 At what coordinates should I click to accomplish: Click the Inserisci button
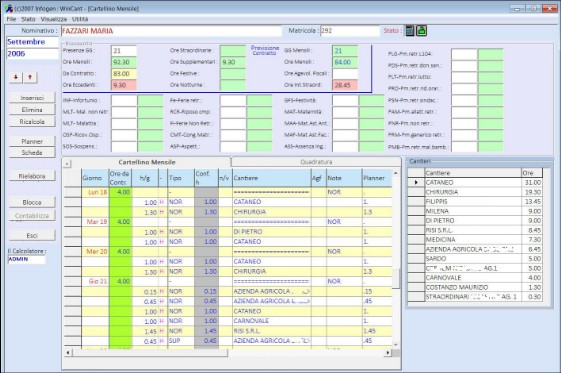[32, 98]
